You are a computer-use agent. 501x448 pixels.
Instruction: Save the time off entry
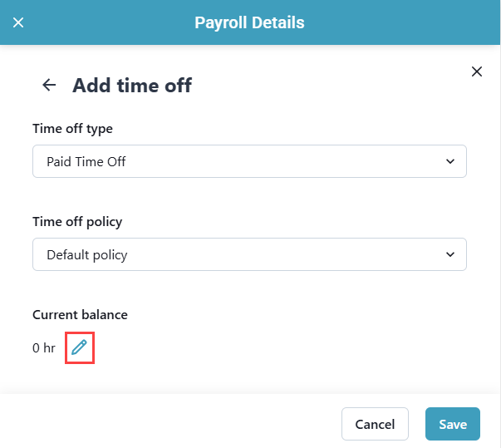tap(453, 424)
